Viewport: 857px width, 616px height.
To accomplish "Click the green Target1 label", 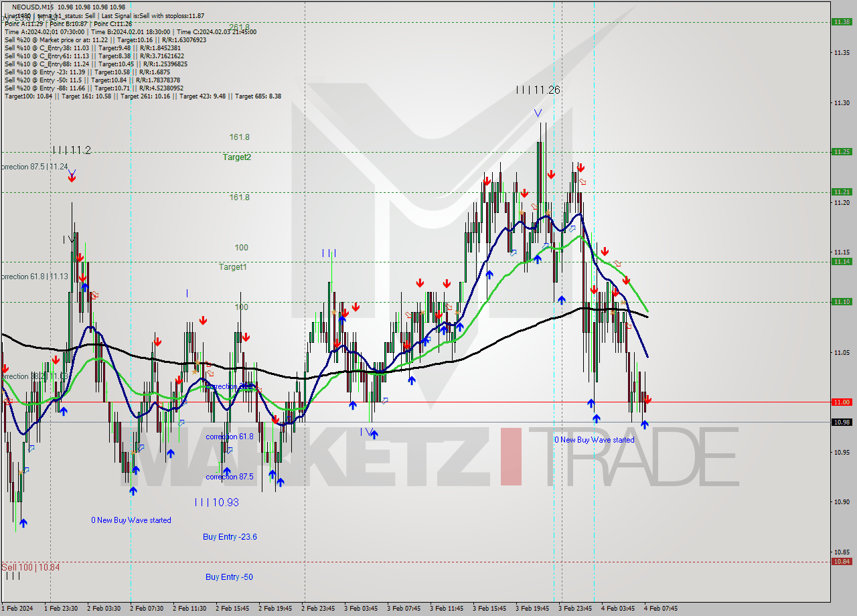I will coord(233,266).
